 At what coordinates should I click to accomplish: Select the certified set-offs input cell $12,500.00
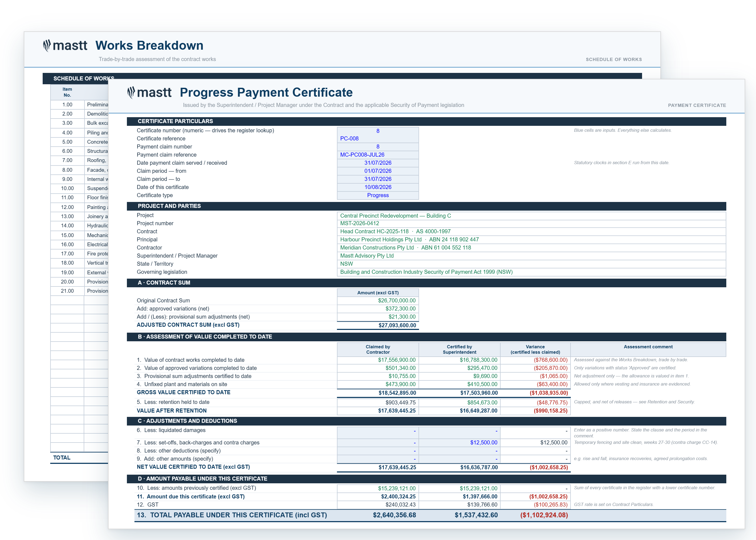tap(460, 443)
